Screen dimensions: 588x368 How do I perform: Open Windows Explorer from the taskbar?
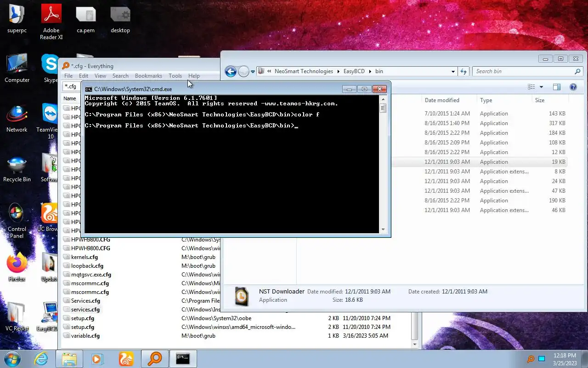click(x=69, y=359)
